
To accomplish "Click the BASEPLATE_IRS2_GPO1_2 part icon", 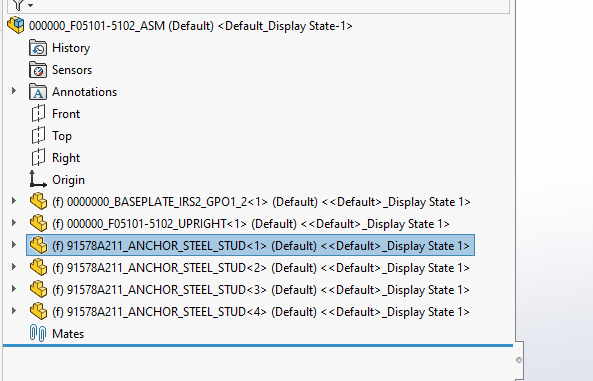I will coord(38,201).
